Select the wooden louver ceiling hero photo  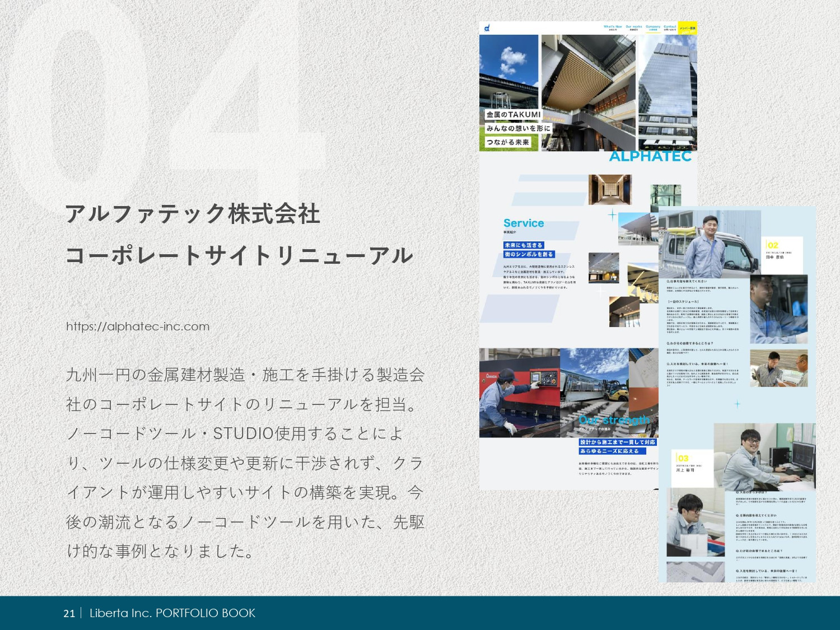tap(588, 90)
